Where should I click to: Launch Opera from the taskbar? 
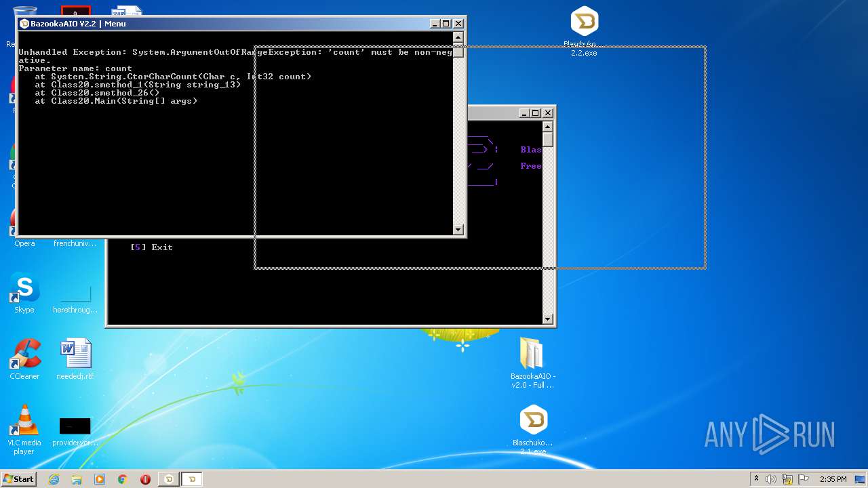pyautogui.click(x=145, y=479)
